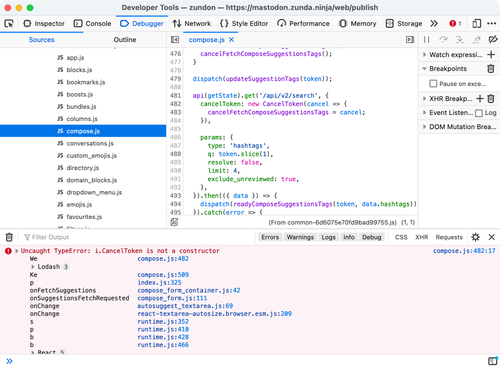Close the split console

pos(492,237)
